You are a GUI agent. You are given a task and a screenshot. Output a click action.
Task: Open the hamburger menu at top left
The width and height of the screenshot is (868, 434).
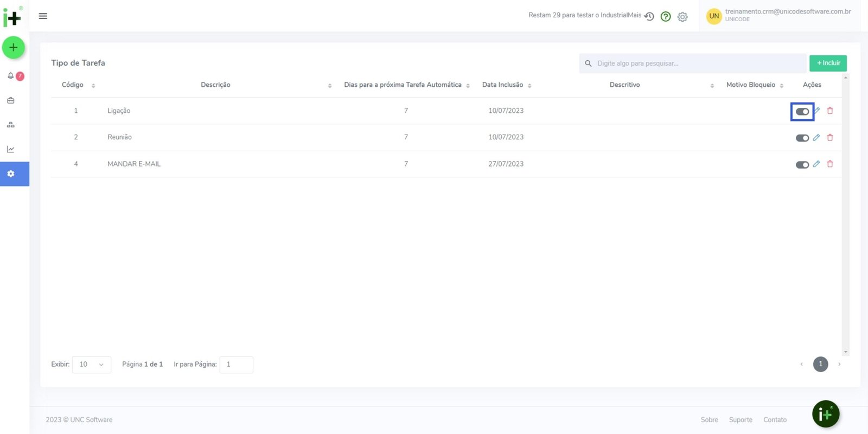click(x=43, y=16)
